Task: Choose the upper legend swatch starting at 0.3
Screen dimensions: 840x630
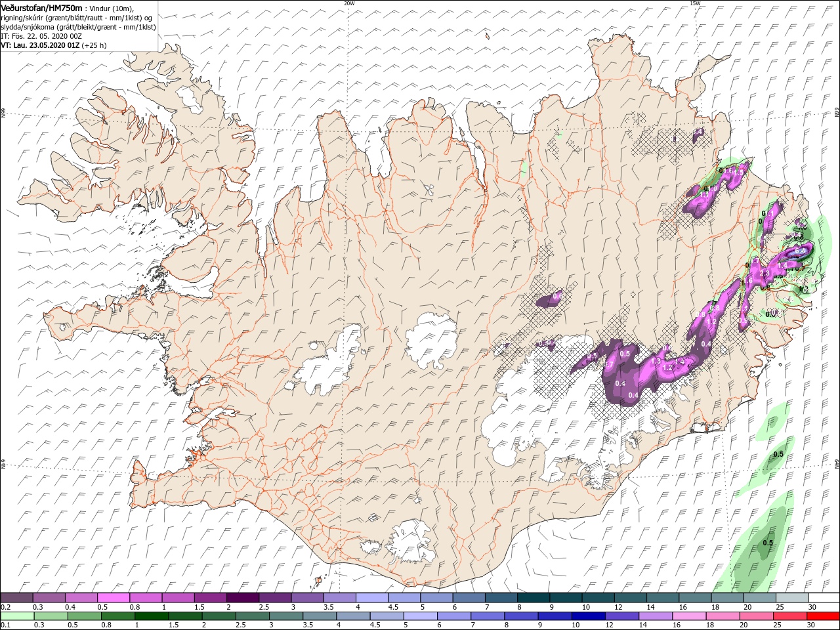Action: 49,598
